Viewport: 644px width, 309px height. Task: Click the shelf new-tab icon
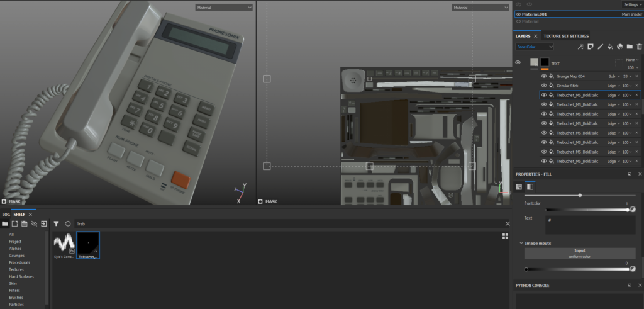pos(14,224)
